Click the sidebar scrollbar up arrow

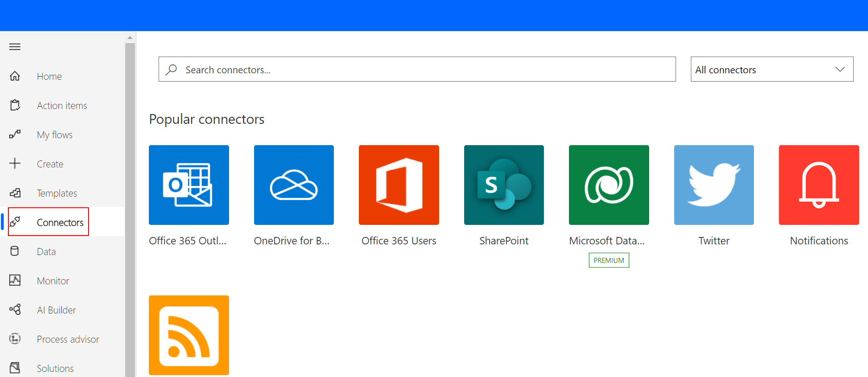pos(130,38)
